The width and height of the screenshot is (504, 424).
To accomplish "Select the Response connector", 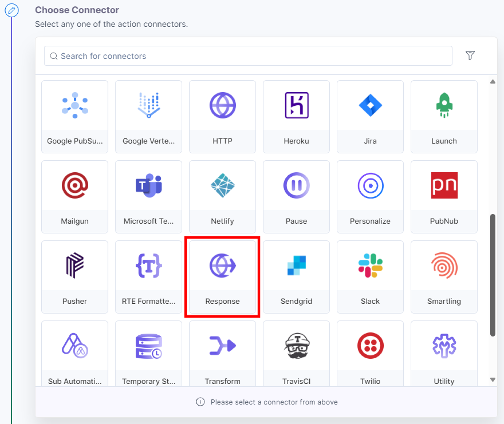I will [x=222, y=277].
